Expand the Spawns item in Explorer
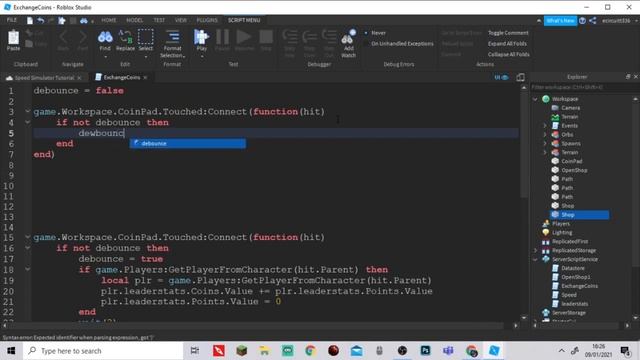Image resolution: width=640 pixels, height=360 pixels. click(x=545, y=143)
